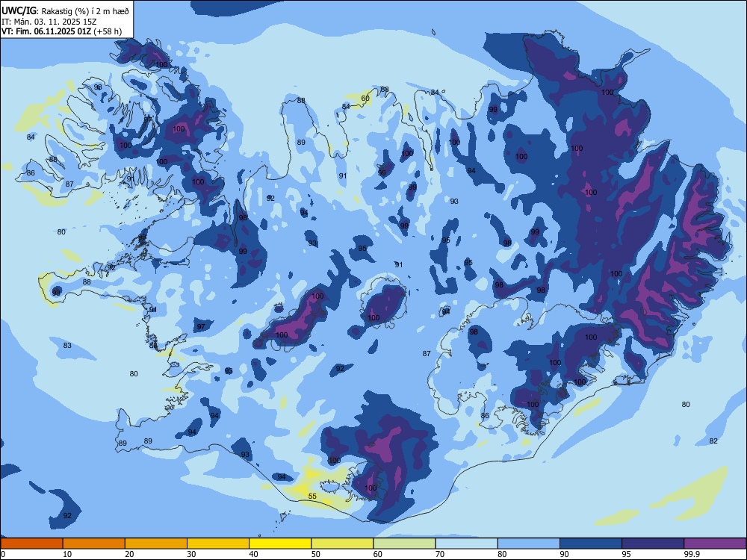Click the '30' legend tick label
This screenshot has height=560, width=747.
tap(191, 554)
